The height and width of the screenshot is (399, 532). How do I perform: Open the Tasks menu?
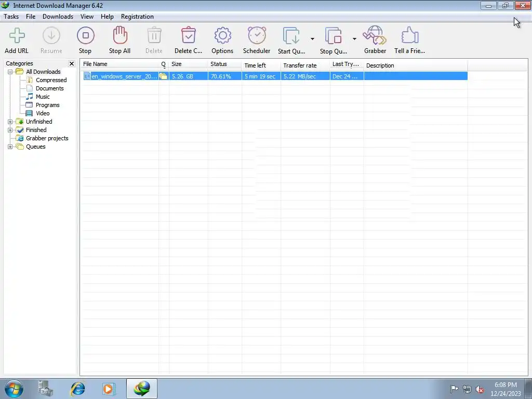tap(11, 17)
